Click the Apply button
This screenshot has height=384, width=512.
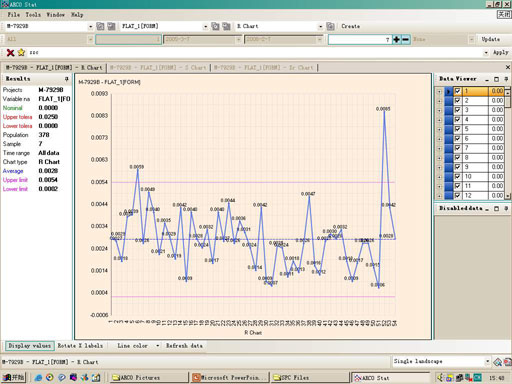click(x=501, y=52)
